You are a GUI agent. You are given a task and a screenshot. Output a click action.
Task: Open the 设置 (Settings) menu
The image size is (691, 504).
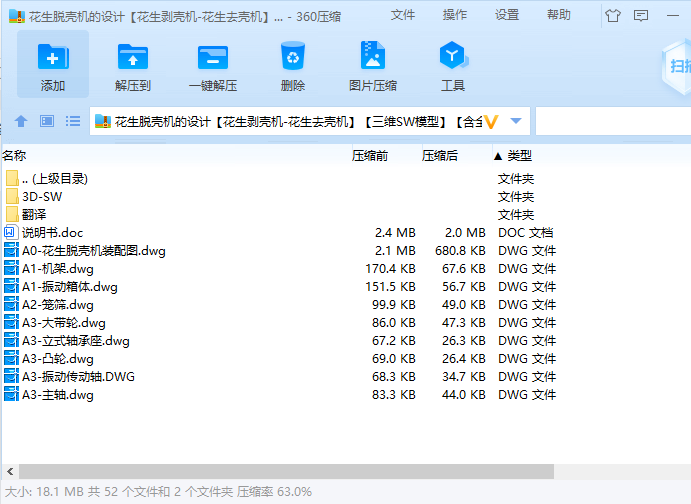tap(507, 15)
